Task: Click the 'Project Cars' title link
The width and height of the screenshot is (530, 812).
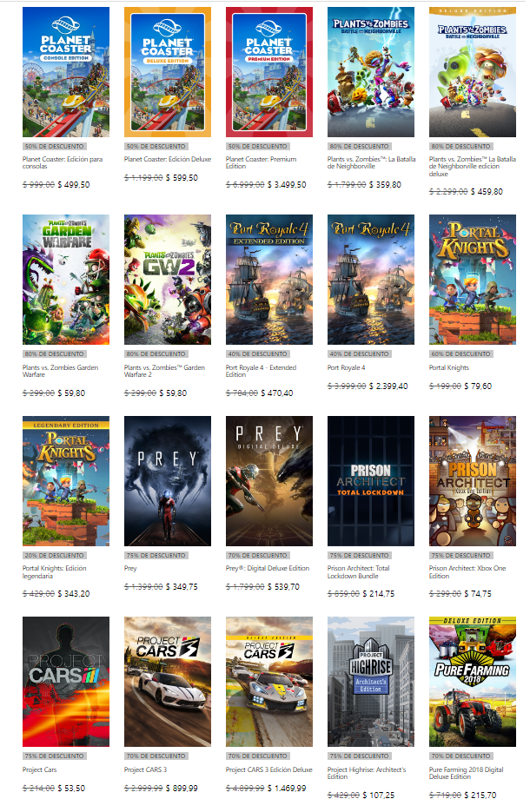Action: [x=41, y=769]
